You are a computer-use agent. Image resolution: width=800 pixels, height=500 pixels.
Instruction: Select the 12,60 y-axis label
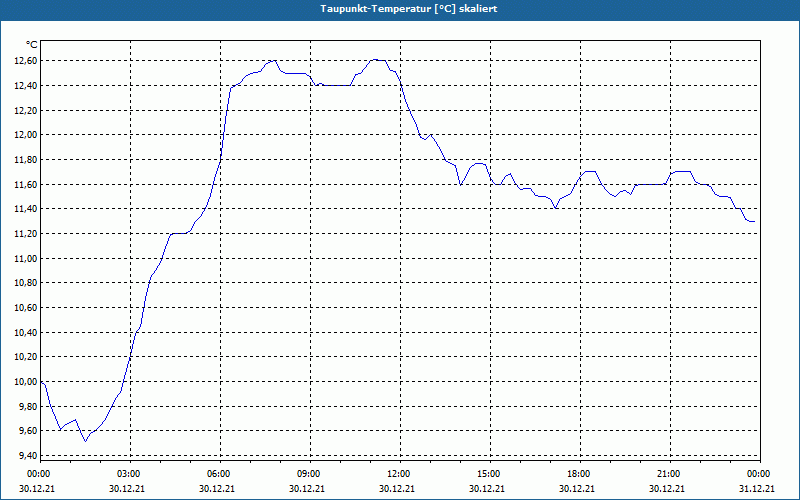[x=27, y=61]
